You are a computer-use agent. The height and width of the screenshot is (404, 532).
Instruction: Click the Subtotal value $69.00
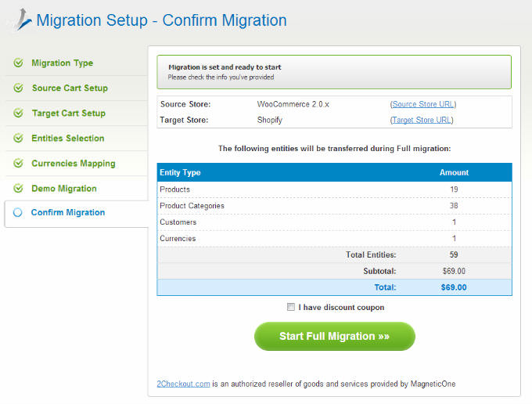coord(454,271)
